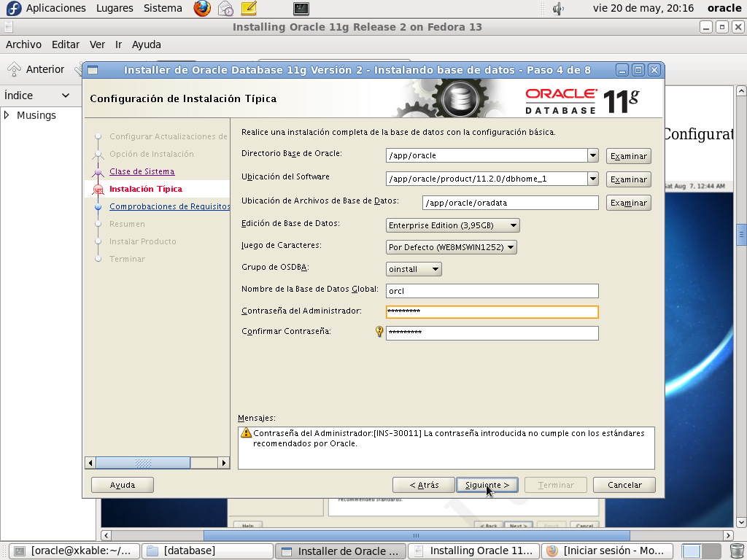Open the Edición de Base de Datos dropdown
Image resolution: width=747 pixels, height=560 pixels.
[452, 225]
